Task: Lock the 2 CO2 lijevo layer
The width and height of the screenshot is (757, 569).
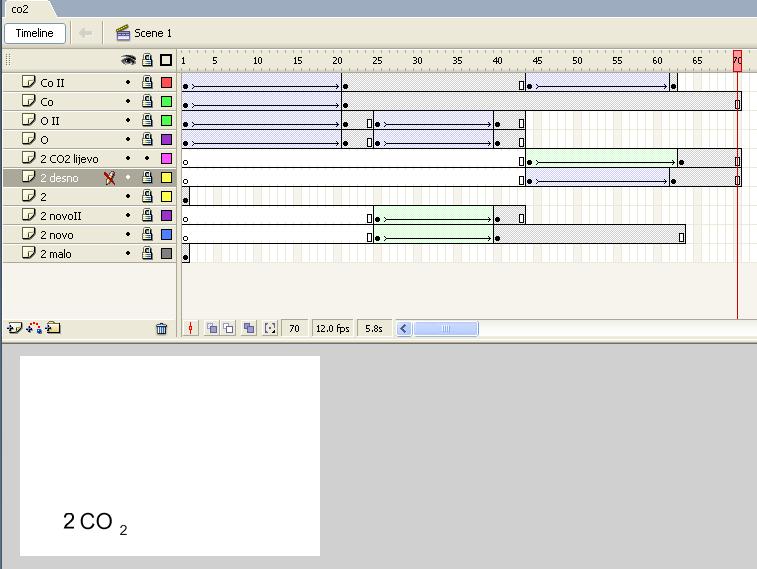Action: 147,159
